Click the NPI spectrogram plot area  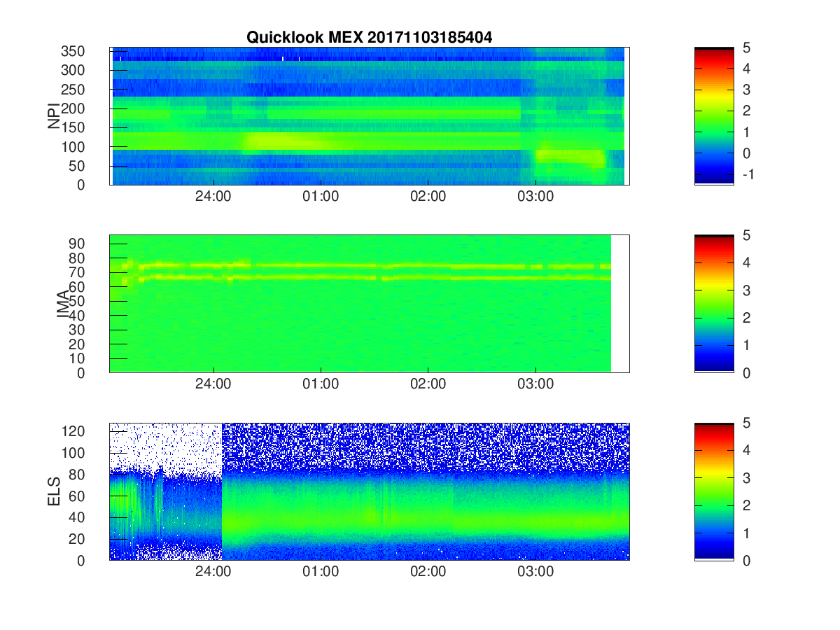click(x=370, y=116)
